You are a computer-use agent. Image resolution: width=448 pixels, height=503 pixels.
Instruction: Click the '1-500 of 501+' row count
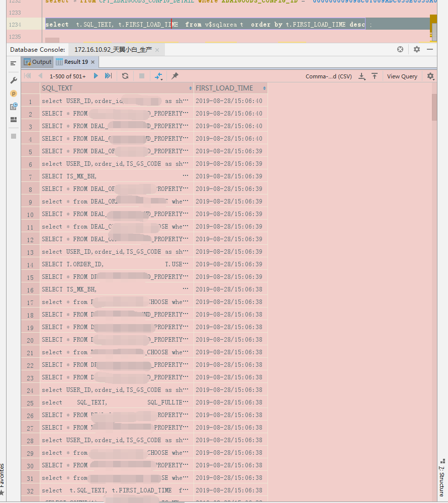68,76
